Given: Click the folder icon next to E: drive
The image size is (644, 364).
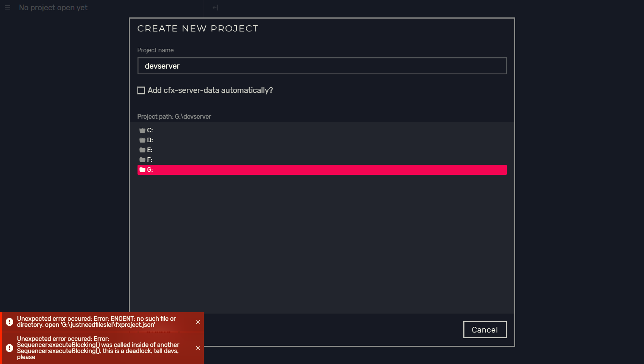Looking at the screenshot, I should (142, 150).
